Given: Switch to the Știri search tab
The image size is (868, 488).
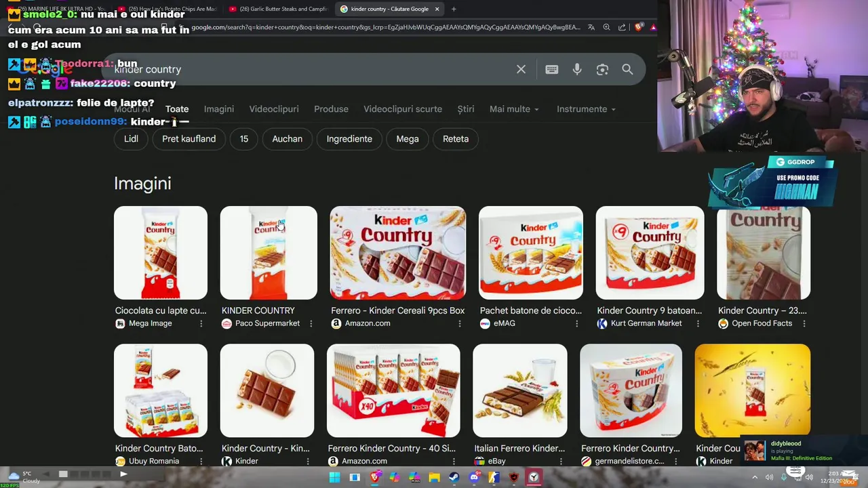Looking at the screenshot, I should [x=466, y=109].
